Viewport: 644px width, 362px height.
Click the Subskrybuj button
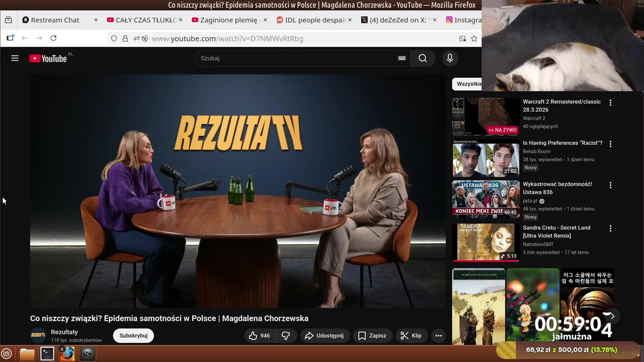tap(133, 335)
